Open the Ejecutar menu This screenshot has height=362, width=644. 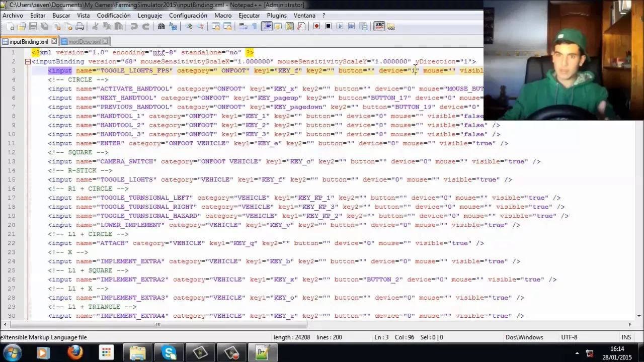[249, 16]
